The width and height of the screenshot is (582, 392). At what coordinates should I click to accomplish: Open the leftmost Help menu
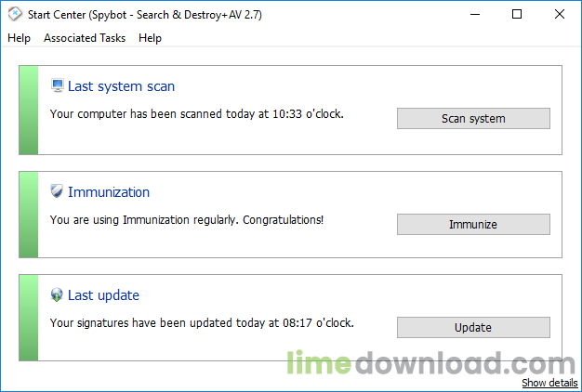click(19, 38)
